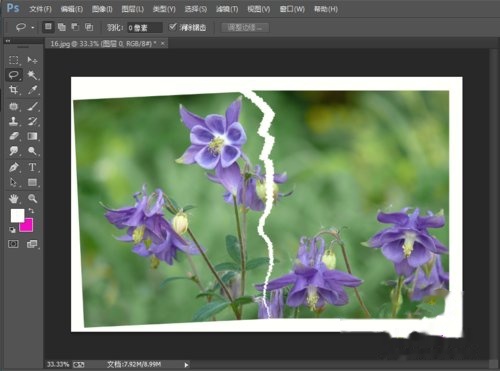Viewport: 500px width, 371px height.
Task: Select the Clone Stamp tool
Action: coord(14,121)
